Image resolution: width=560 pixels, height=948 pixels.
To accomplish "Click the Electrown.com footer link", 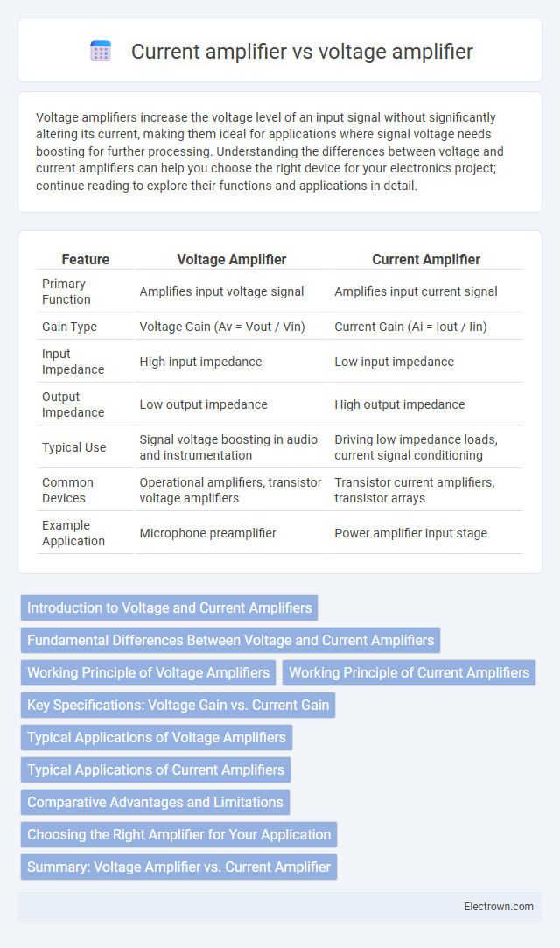I will tap(499, 906).
